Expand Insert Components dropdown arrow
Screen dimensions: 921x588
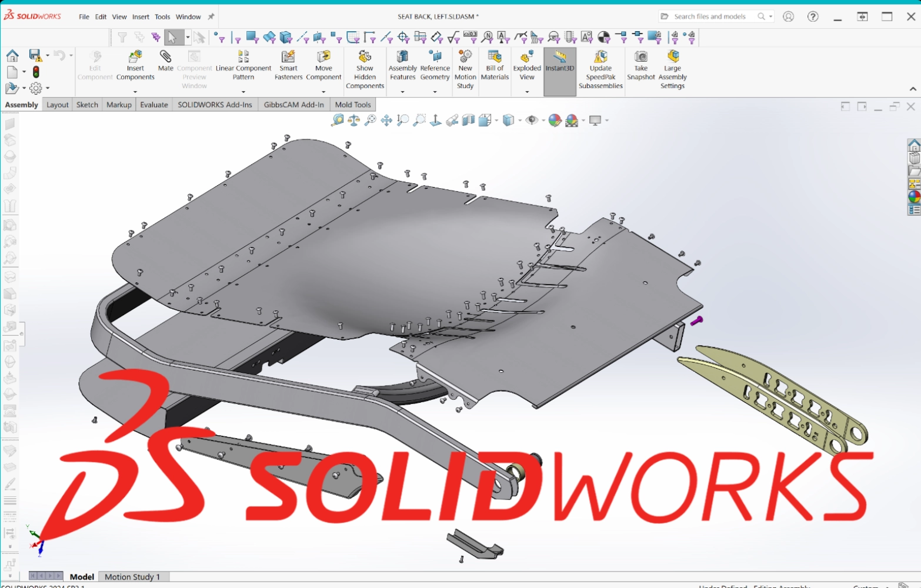tap(135, 92)
